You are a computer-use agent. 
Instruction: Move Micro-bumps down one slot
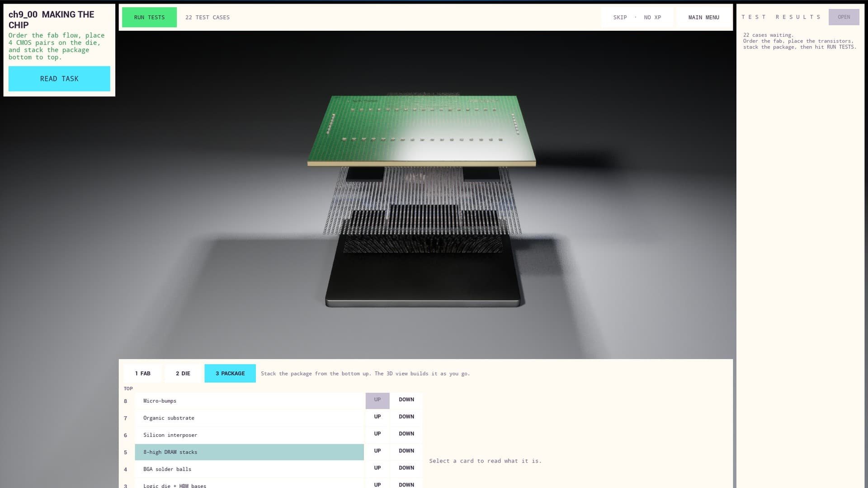[406, 400]
